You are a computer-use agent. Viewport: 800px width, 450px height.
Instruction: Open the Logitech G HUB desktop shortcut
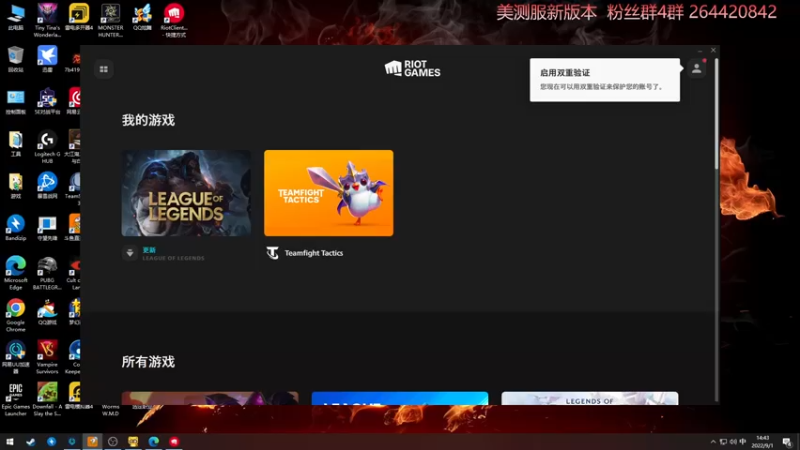click(x=47, y=147)
